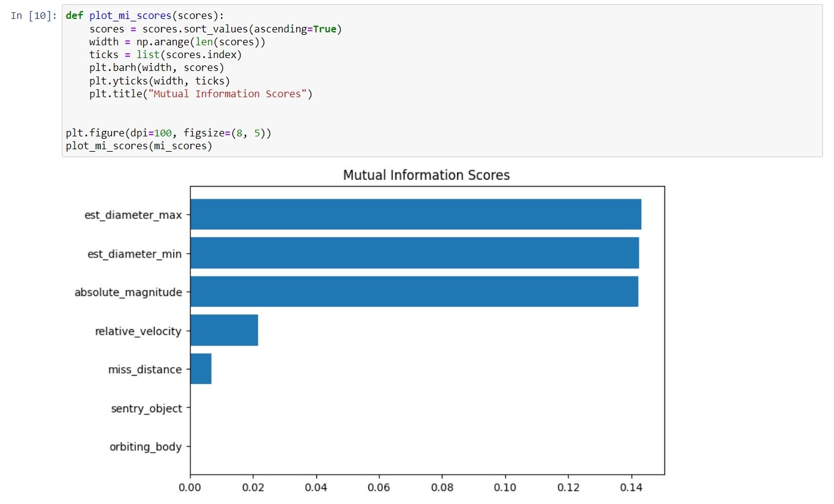Click the 'width = np.arange(len(scores))' line
This screenshot has width=834, height=504.
[x=177, y=42]
